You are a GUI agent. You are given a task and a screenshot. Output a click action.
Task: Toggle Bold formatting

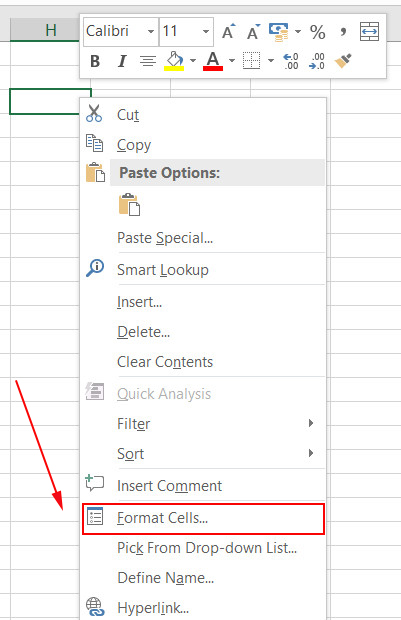pyautogui.click(x=95, y=61)
